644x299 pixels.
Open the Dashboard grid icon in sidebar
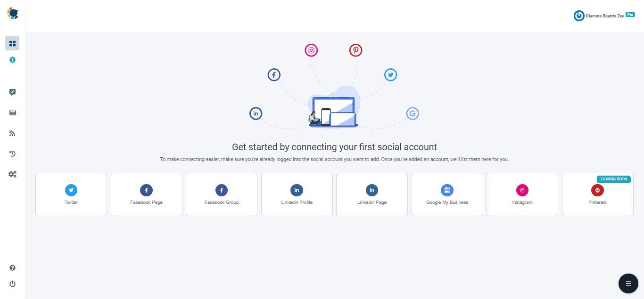tap(12, 43)
